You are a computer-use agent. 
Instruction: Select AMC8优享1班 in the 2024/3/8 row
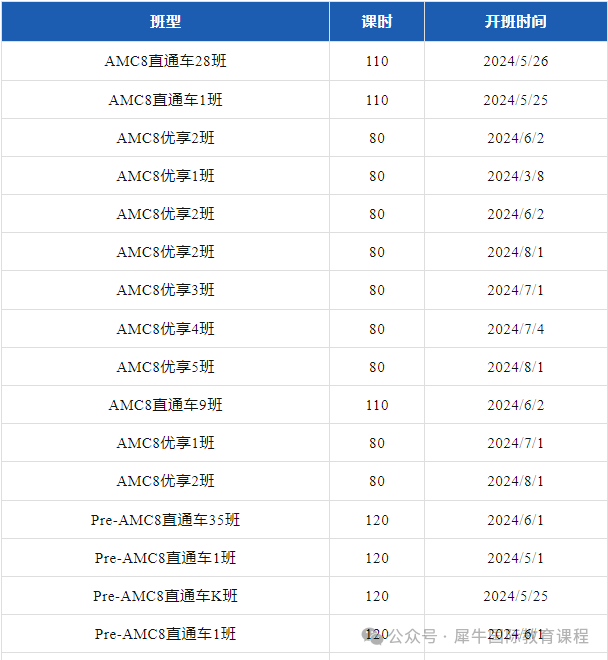165,176
